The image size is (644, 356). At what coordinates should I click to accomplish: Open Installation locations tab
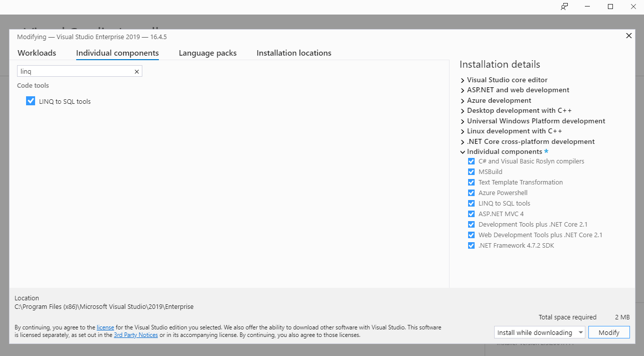point(294,53)
